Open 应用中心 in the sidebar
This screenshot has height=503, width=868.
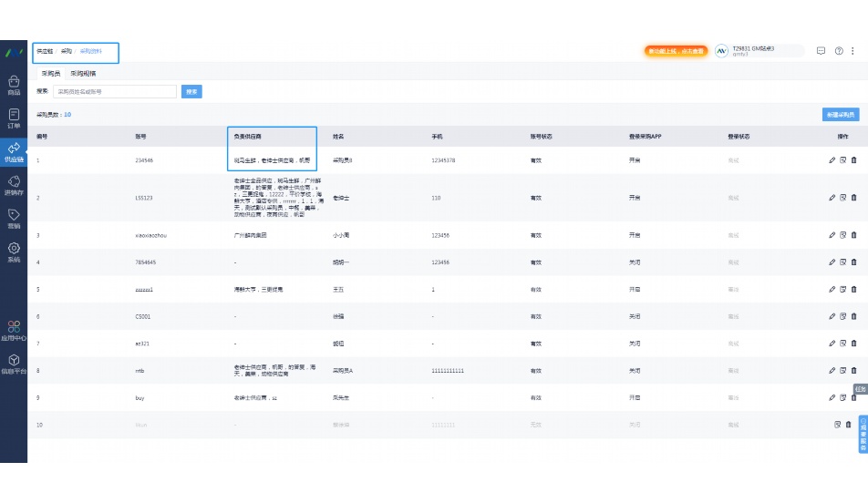[14, 330]
